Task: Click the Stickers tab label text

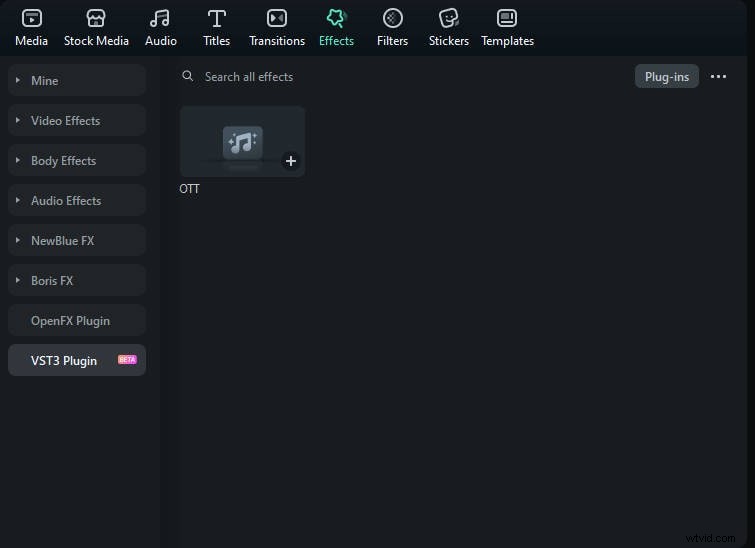Action: [449, 41]
